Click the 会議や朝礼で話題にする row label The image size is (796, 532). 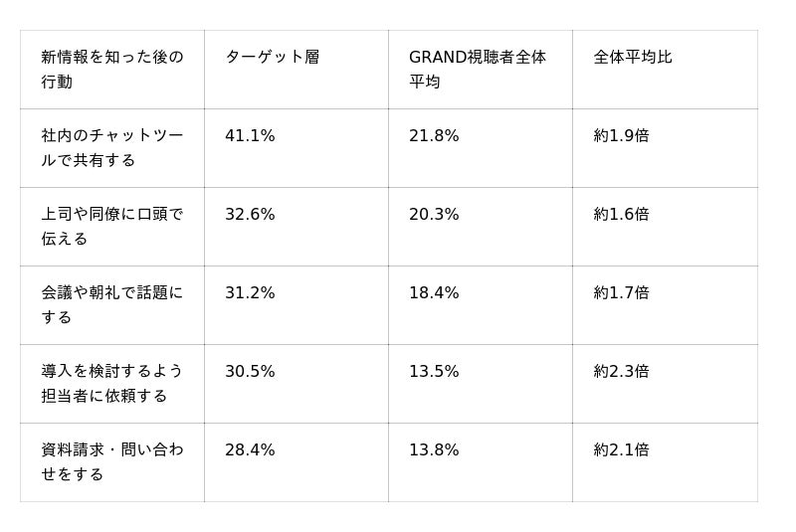[x=112, y=305]
